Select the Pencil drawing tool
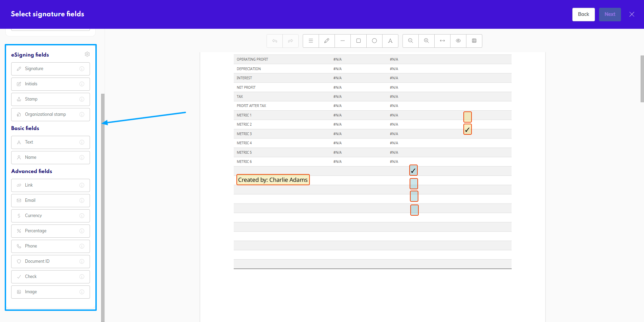The height and width of the screenshot is (322, 644). (326, 41)
